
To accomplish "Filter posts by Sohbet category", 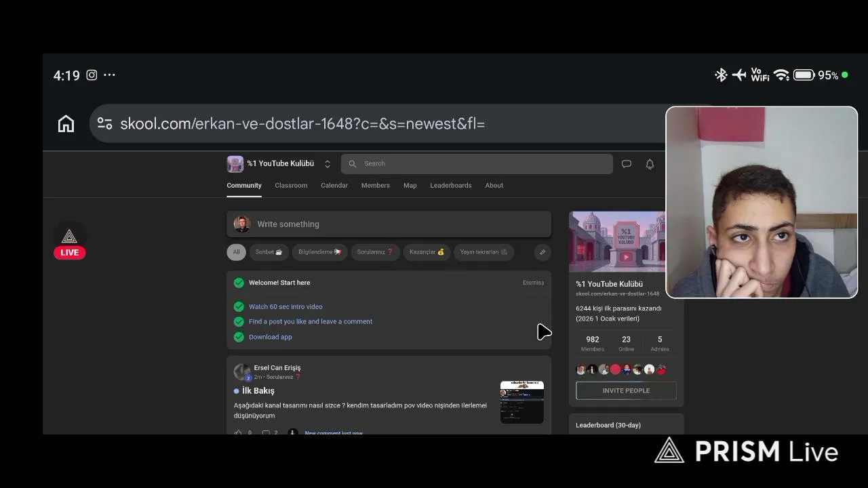I will [x=269, y=252].
